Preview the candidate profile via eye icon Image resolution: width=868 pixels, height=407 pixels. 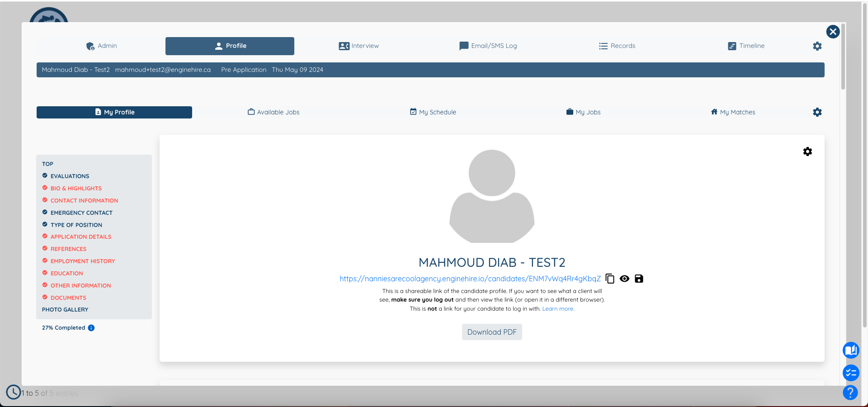pyautogui.click(x=624, y=279)
